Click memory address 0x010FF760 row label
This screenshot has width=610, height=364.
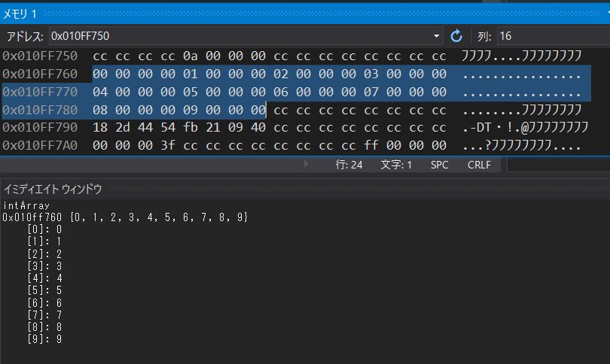(40, 74)
